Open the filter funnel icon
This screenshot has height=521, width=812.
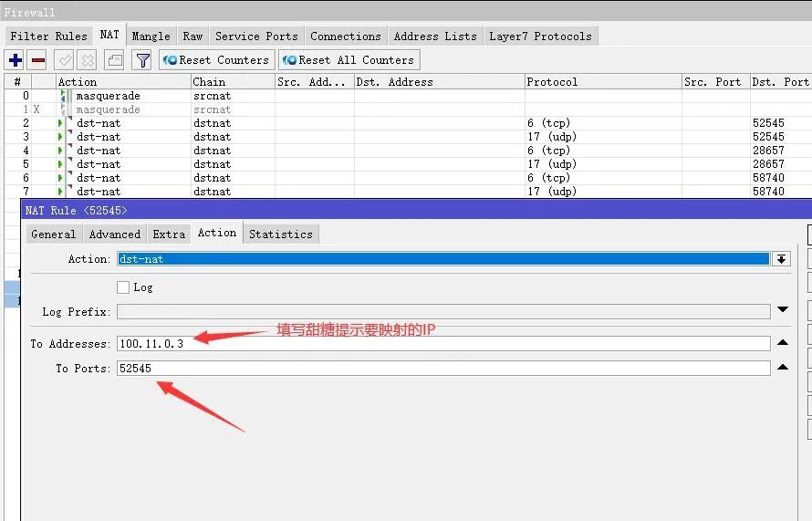tap(142, 60)
